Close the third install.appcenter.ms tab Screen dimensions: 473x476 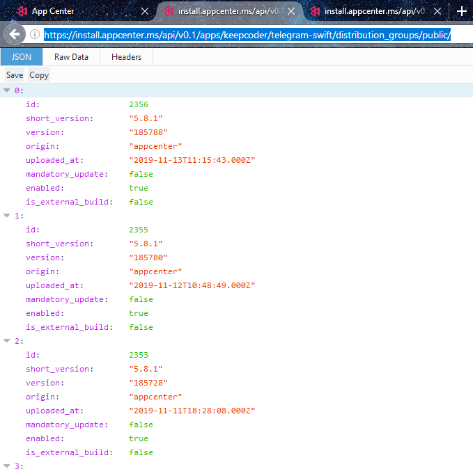(437, 11)
